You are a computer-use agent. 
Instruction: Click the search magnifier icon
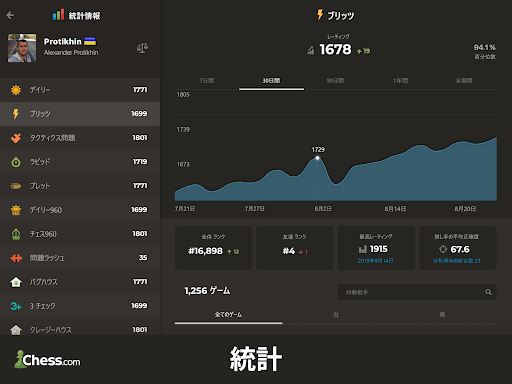[488, 292]
